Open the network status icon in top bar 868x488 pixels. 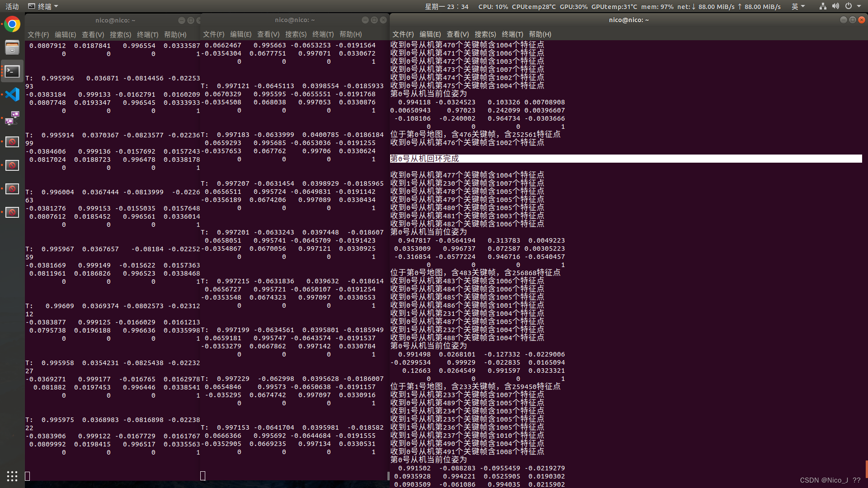(823, 6)
